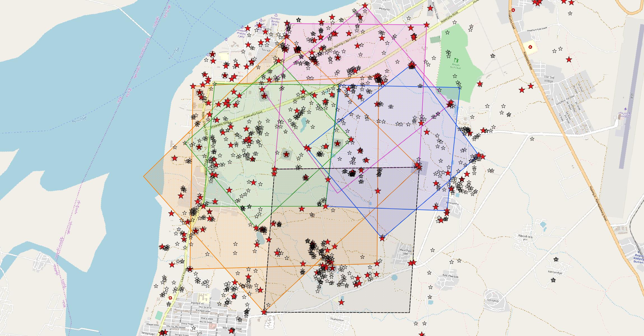
Task: Click red star at orange diamond's bottom vertex
Action: coord(264,312)
